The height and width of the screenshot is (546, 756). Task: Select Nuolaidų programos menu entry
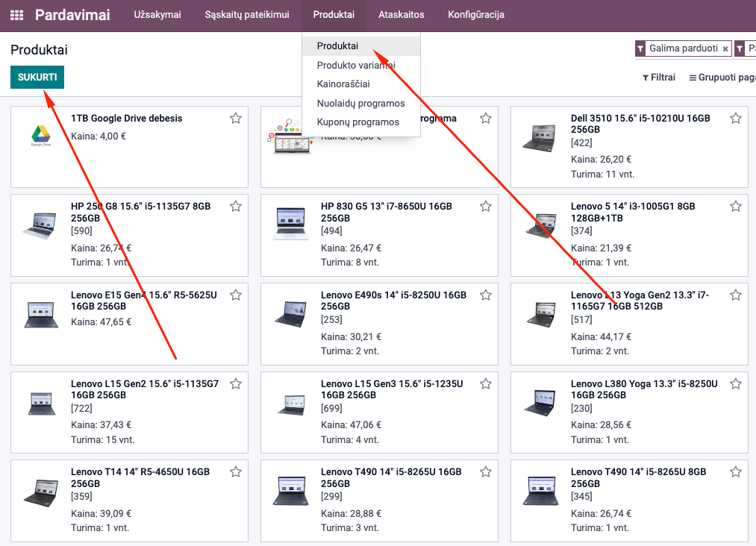(x=361, y=103)
